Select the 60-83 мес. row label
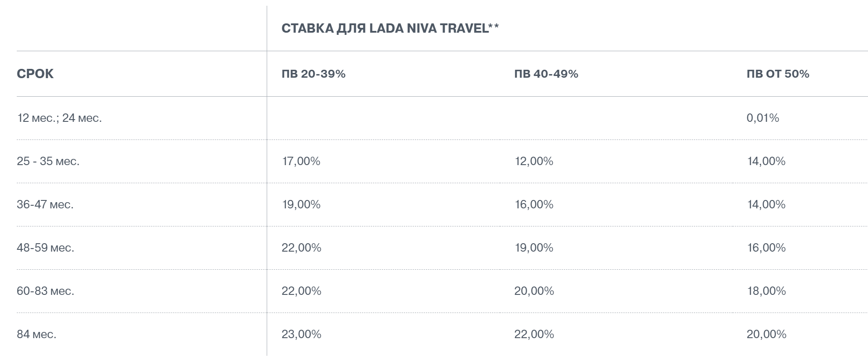Screen dimensions: 868x358 click(45, 291)
